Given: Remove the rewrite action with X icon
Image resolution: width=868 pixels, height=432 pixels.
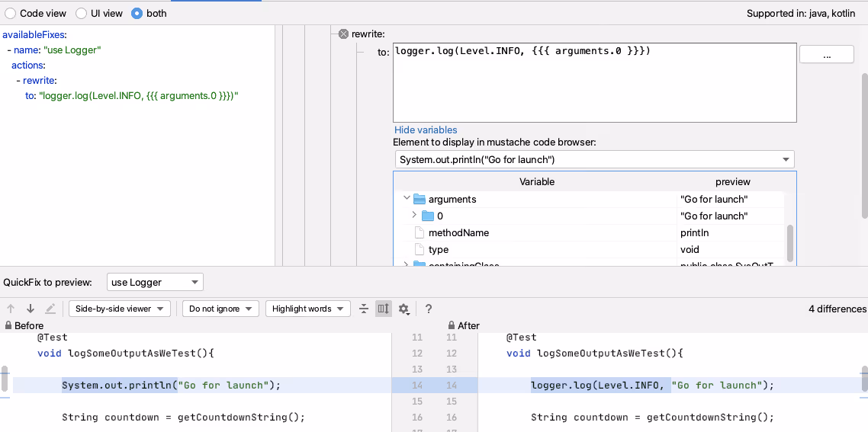Looking at the screenshot, I should pos(343,34).
